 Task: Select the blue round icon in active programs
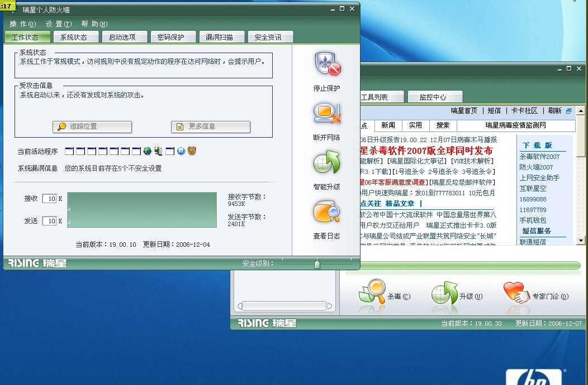tap(181, 151)
